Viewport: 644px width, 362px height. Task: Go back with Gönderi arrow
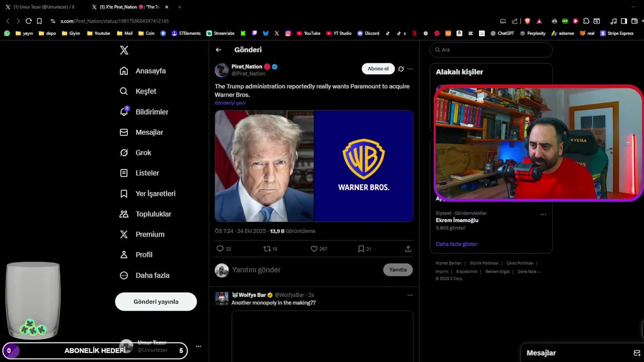pos(218,50)
